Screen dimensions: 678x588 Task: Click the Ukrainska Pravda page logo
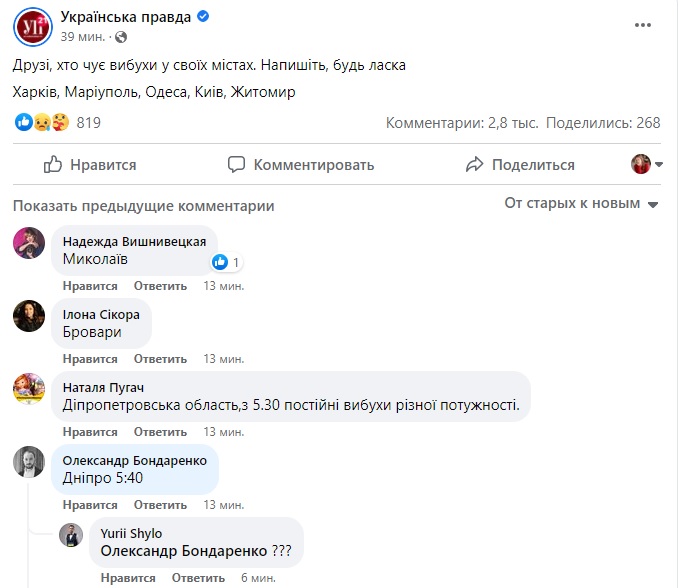pyautogui.click(x=31, y=25)
